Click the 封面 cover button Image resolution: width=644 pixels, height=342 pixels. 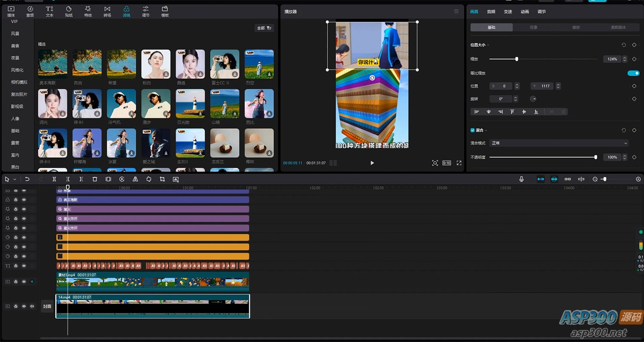click(x=47, y=306)
